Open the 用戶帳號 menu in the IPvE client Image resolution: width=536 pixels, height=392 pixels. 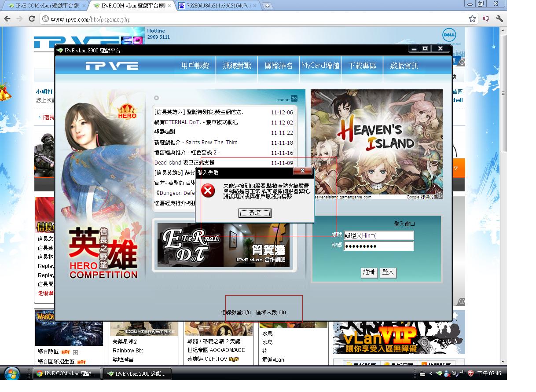tap(195, 66)
